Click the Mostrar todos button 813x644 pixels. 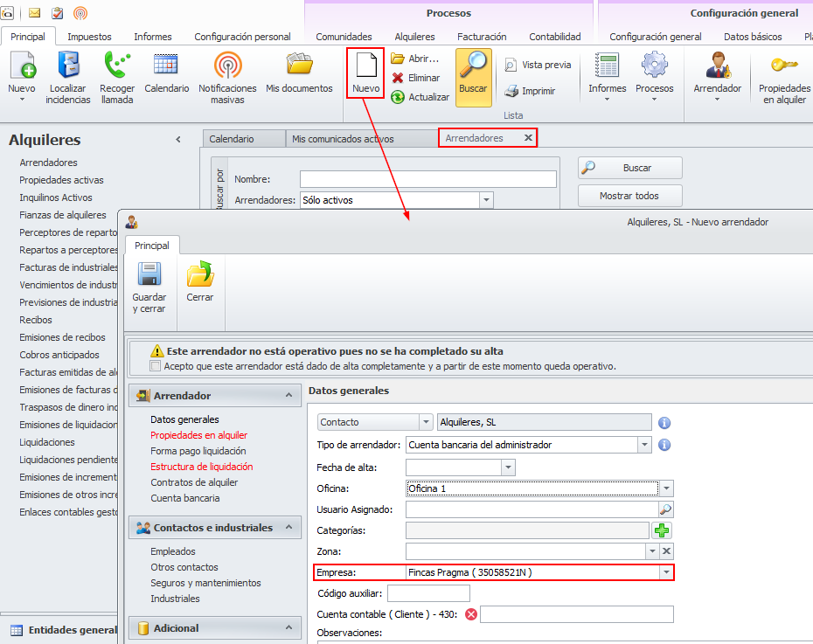629,196
